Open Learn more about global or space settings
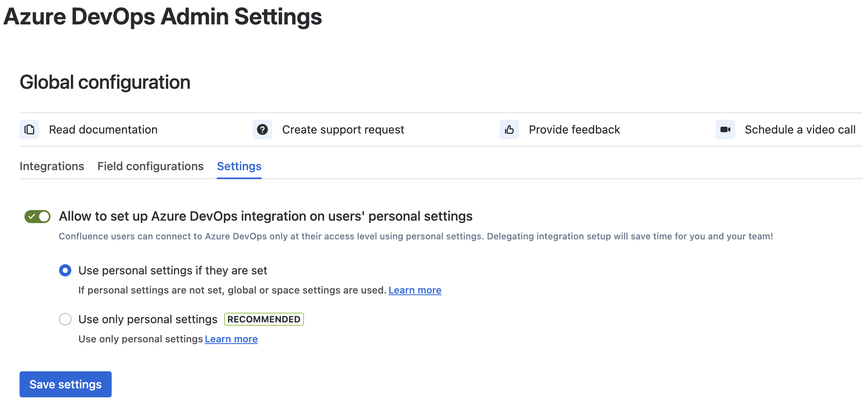This screenshot has height=412, width=868. (415, 290)
